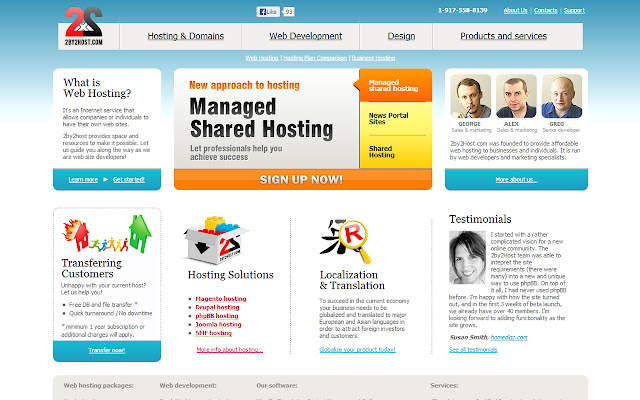Open the More about us... link
The height and width of the screenshot is (400, 640).
[x=516, y=180]
